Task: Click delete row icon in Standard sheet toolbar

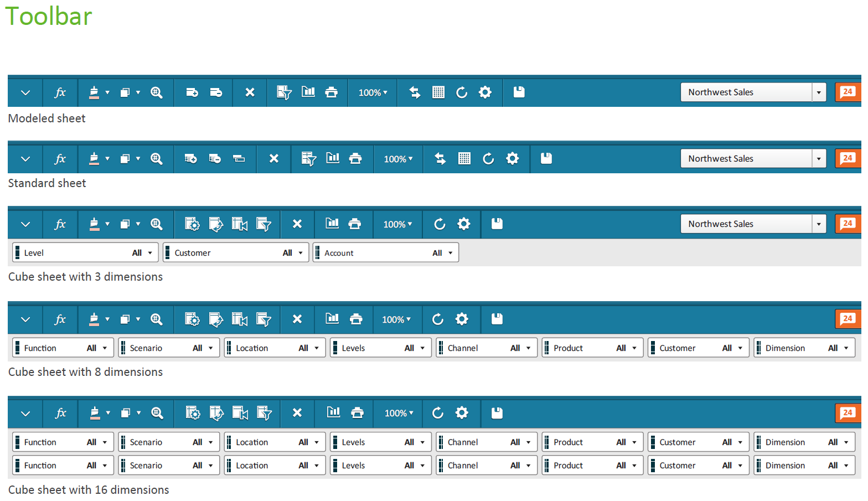Action: click(215, 159)
